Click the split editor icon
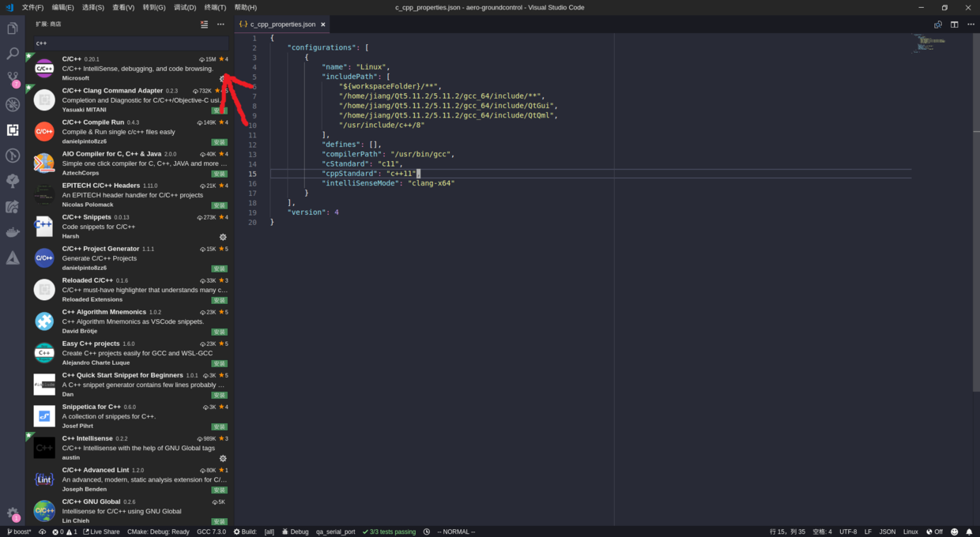Viewport: 980px width, 537px height. (x=955, y=24)
